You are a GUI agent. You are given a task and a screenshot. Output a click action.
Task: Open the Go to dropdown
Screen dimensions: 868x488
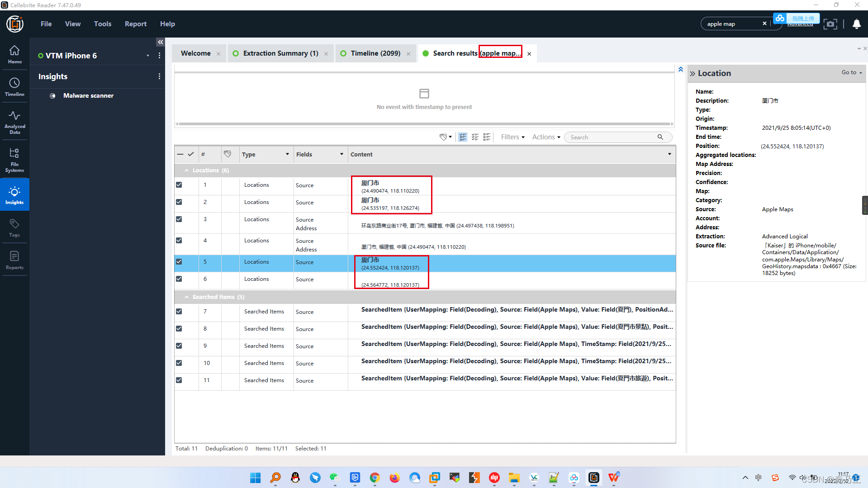[x=852, y=72]
